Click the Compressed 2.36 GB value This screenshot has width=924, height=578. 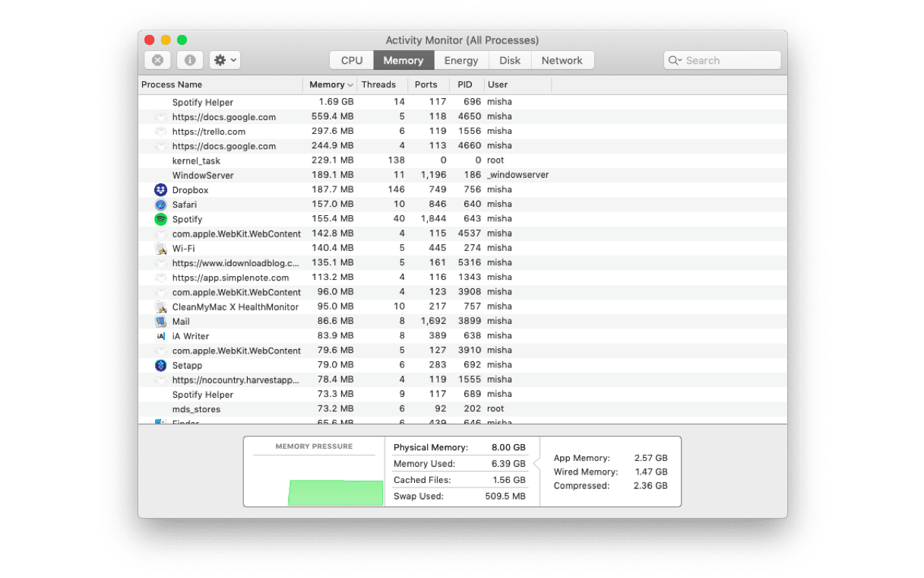click(651, 485)
